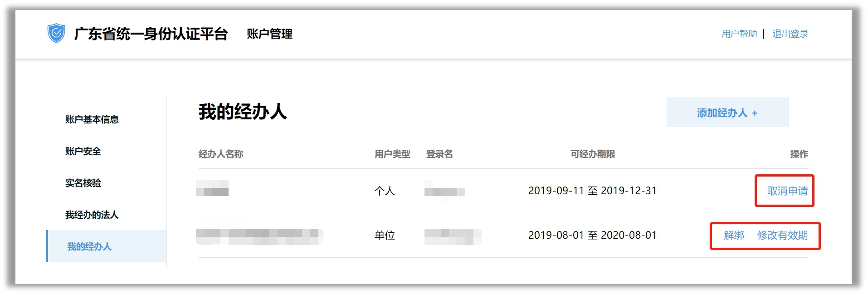Click 取消申请 for the 个人 row
Screen dimensions: 868x295
787,191
